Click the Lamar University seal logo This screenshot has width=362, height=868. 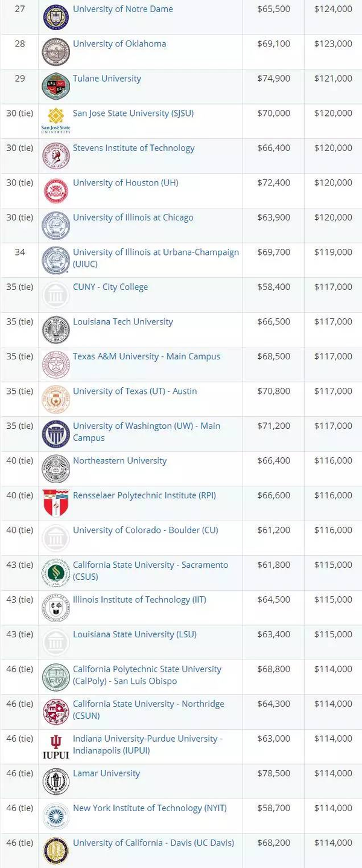click(x=56, y=781)
